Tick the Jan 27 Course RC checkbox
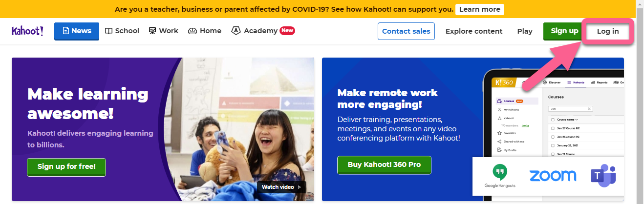 point(553,128)
